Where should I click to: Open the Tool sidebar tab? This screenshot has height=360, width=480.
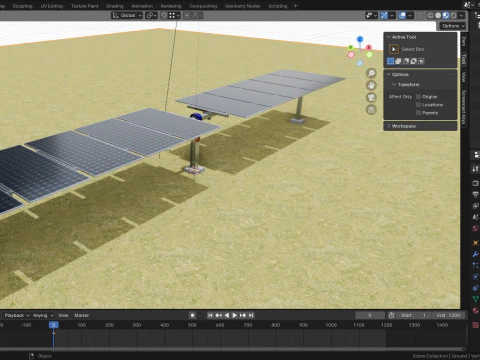point(464,59)
